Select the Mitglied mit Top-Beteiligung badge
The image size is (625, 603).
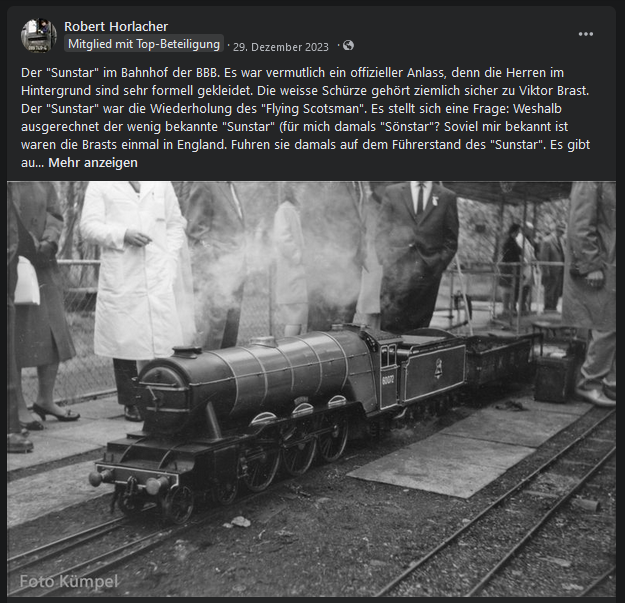click(x=144, y=44)
